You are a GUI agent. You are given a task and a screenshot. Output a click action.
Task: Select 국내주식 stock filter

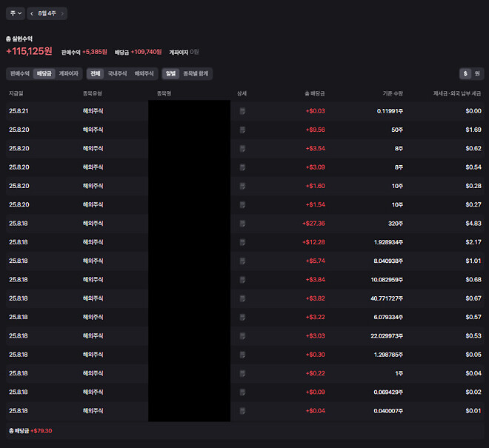pos(117,73)
